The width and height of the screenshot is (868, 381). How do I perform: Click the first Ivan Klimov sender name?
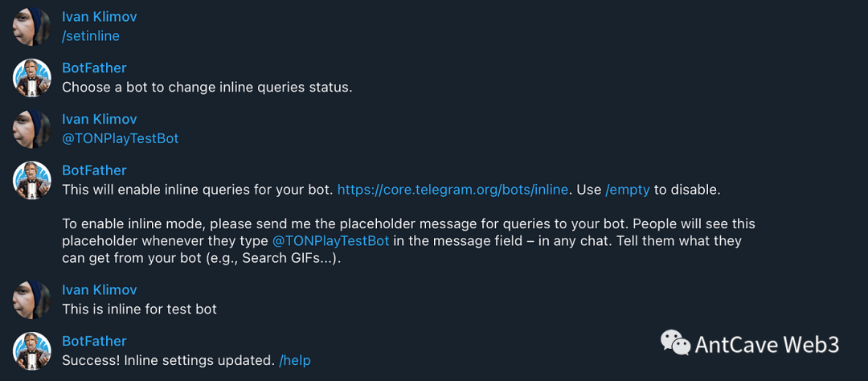pyautogui.click(x=100, y=17)
